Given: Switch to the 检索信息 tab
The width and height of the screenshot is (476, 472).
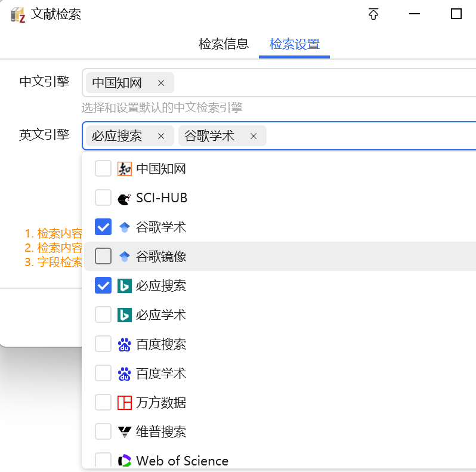Looking at the screenshot, I should click(224, 44).
